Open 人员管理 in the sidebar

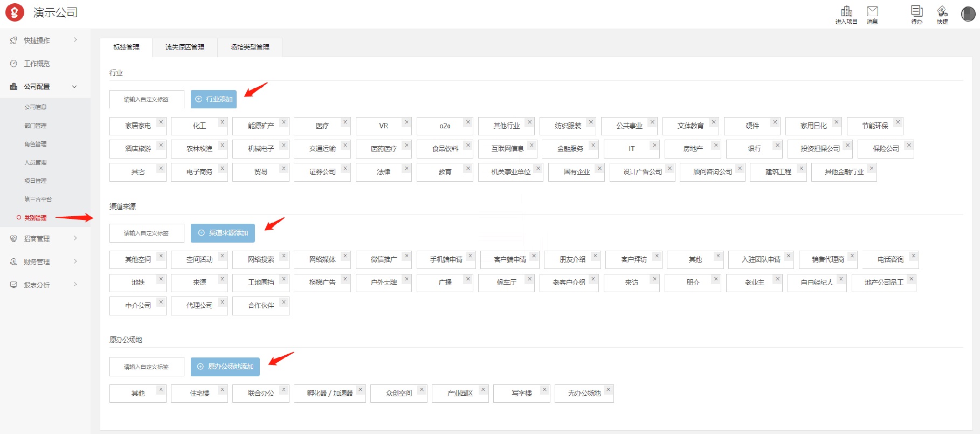coord(36,162)
